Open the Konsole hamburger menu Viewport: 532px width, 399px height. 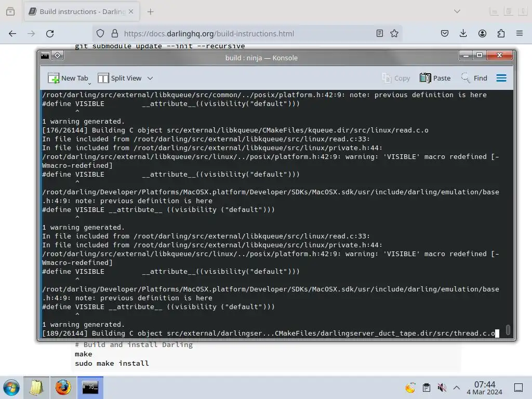click(501, 78)
